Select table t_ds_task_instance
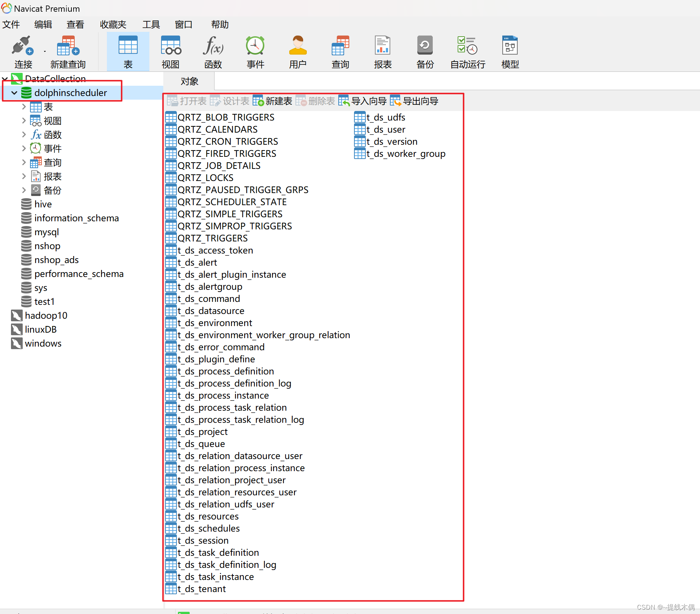Screen dimensions: 700x614 tap(216, 577)
